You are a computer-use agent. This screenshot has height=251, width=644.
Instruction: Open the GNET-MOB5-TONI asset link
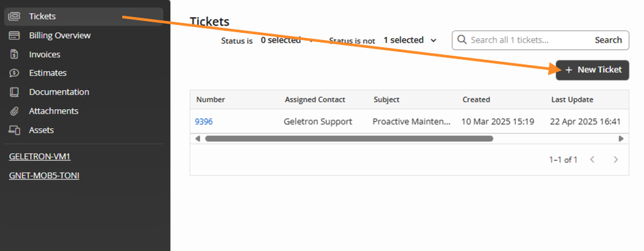point(44,176)
